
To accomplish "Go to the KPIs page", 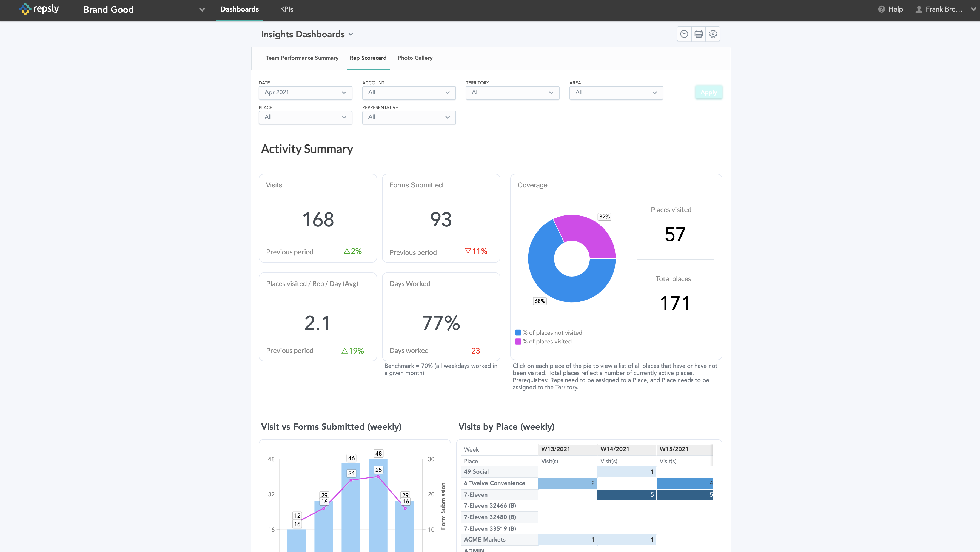I will [x=286, y=9].
